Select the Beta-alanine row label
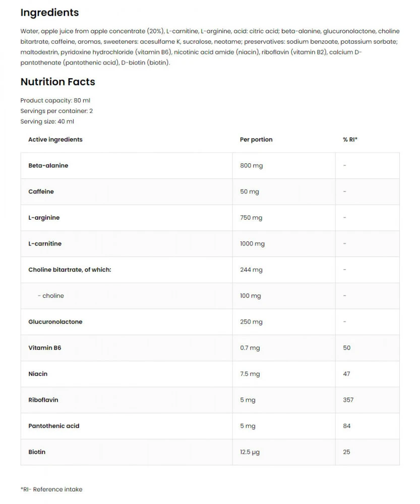This screenshot has width=420, height=504. [48, 166]
